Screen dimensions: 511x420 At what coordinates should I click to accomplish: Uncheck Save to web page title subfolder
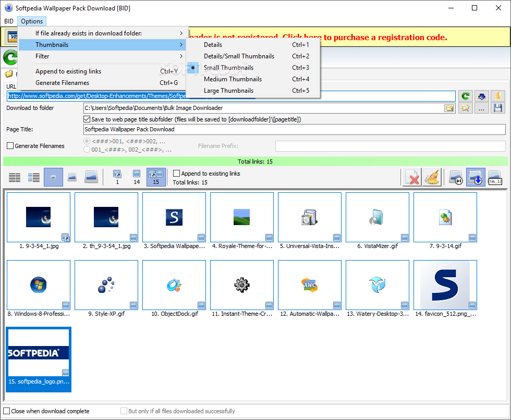(x=87, y=119)
